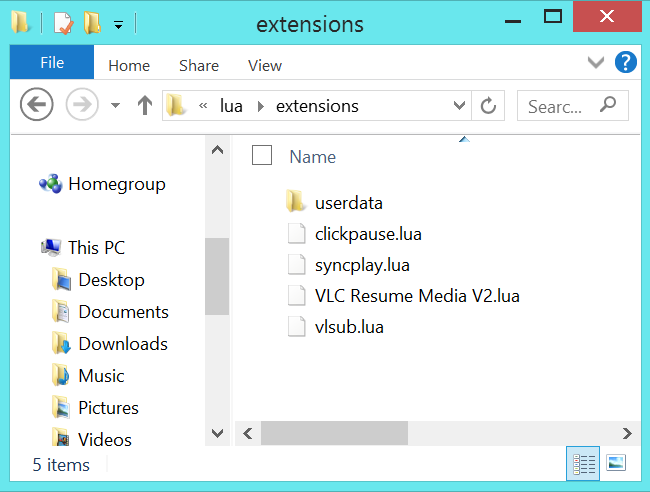650x492 pixels.
Task: Click the Back navigation arrow
Action: [37, 105]
